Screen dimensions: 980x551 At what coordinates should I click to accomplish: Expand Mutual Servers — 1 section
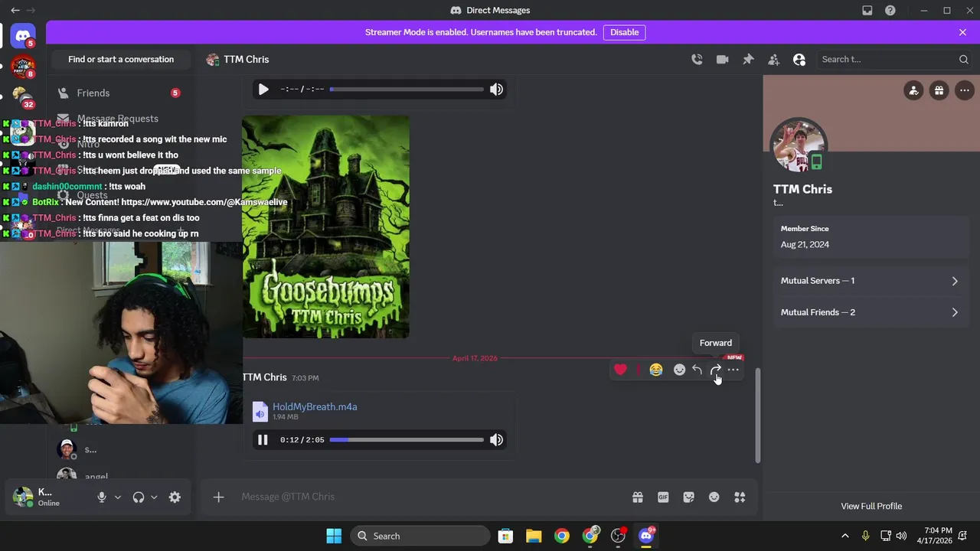[871, 281]
